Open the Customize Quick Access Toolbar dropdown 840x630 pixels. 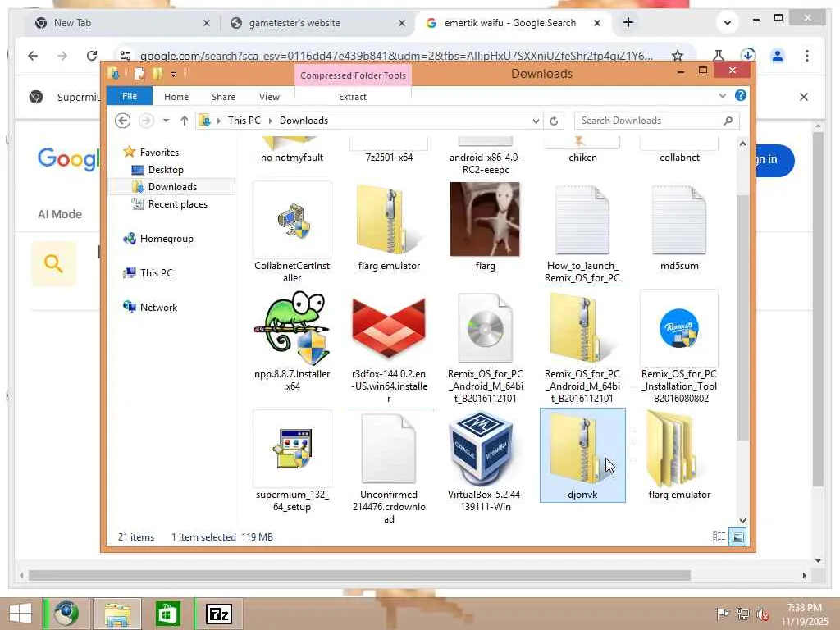click(174, 75)
